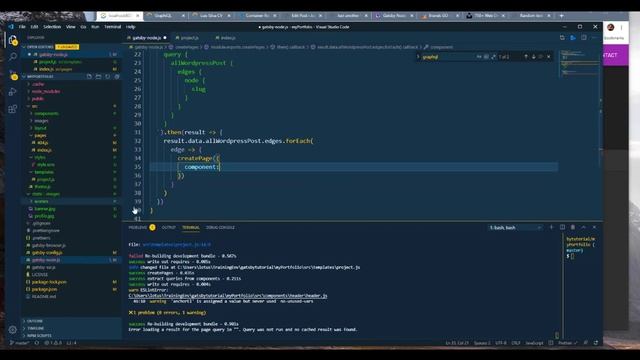Split the terminal panel
This screenshot has width=640, height=360.
coord(562,227)
